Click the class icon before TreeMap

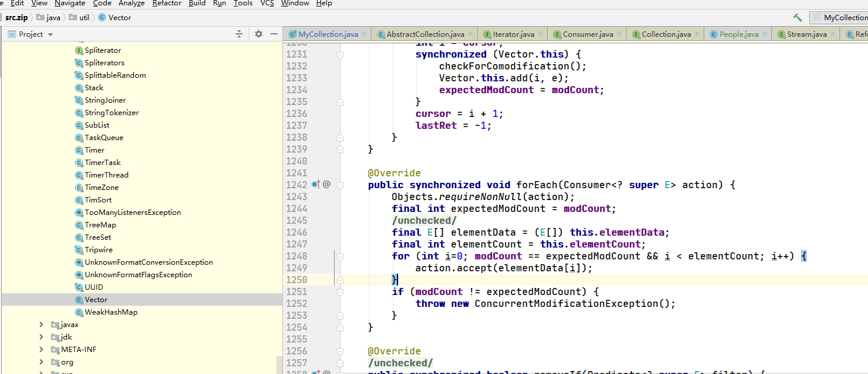point(79,225)
